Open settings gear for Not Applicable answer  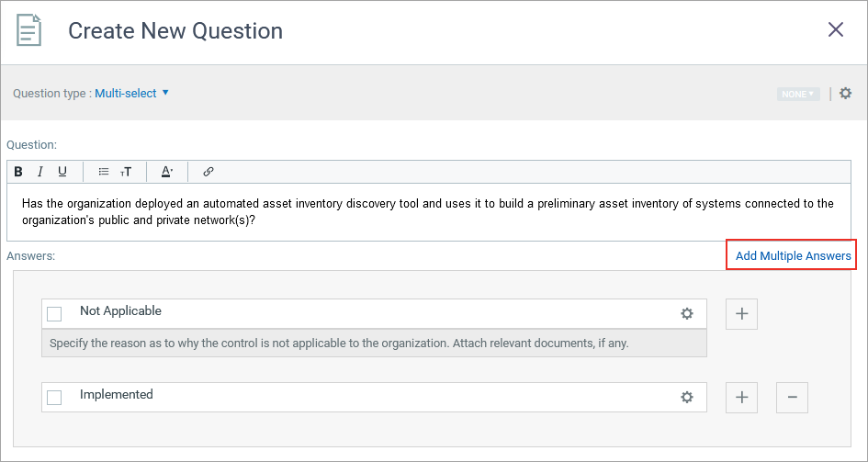(686, 314)
